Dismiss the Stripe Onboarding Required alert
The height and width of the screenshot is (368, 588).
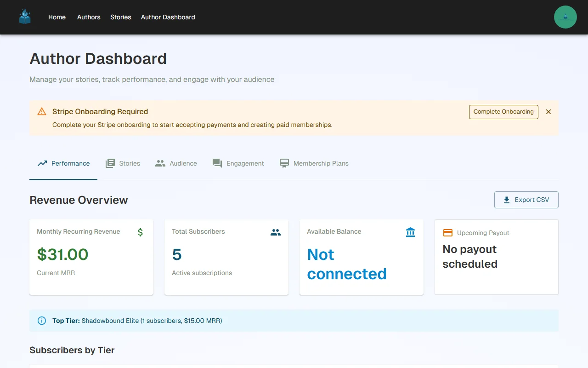pos(548,111)
